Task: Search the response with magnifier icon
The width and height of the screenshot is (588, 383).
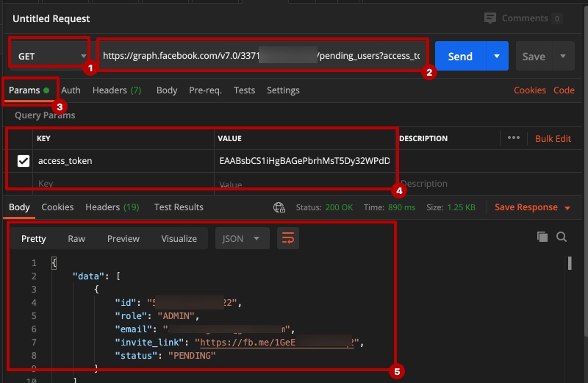Action: [562, 237]
